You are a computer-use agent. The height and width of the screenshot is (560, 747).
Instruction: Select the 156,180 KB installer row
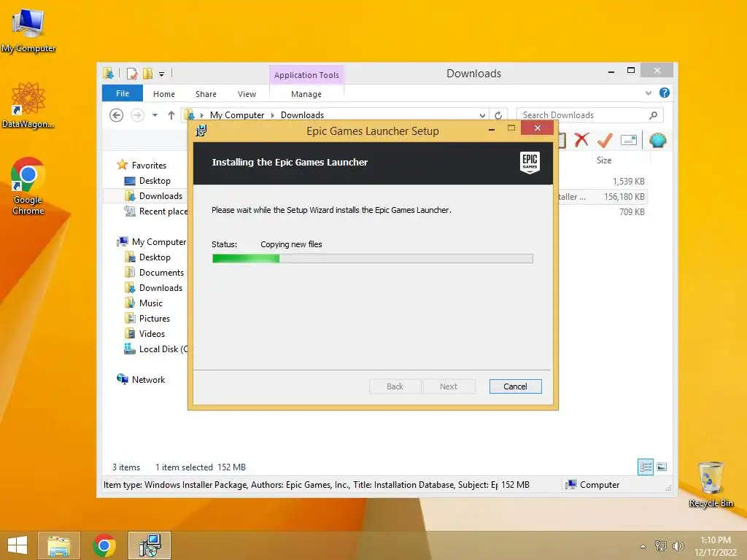click(x=624, y=197)
